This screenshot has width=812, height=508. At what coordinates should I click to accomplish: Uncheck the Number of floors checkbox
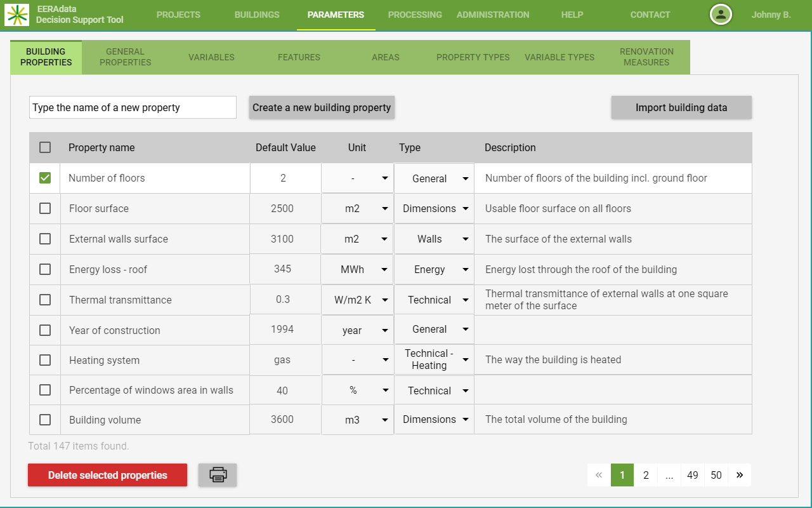coord(45,178)
